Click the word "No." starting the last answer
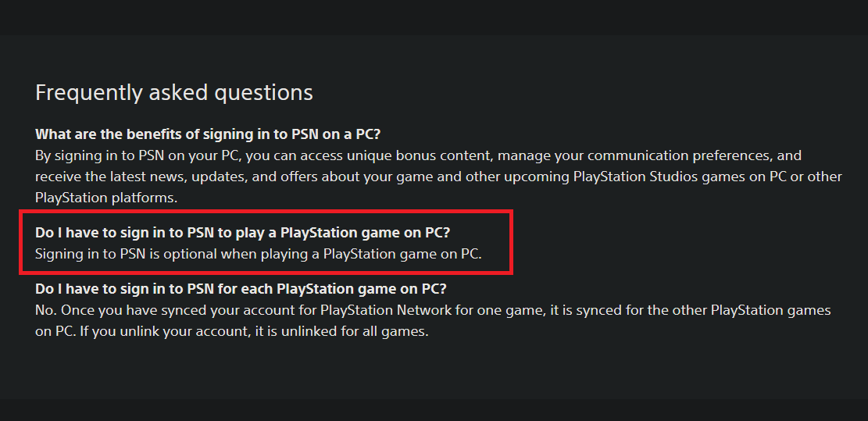This screenshot has height=421, width=868. click(46, 310)
